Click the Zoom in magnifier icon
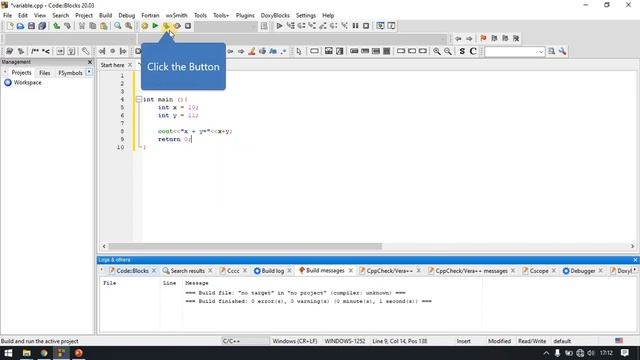 pyautogui.click(x=437, y=51)
